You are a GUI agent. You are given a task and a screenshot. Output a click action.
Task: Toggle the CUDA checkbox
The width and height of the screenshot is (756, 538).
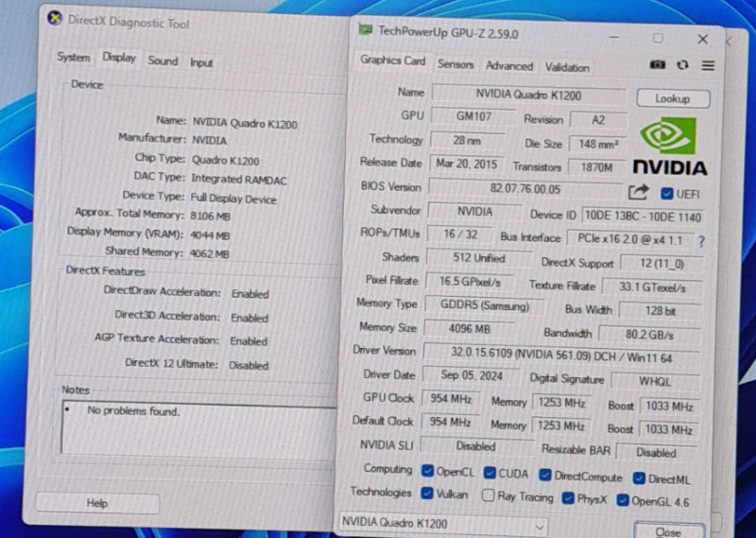coord(490,473)
